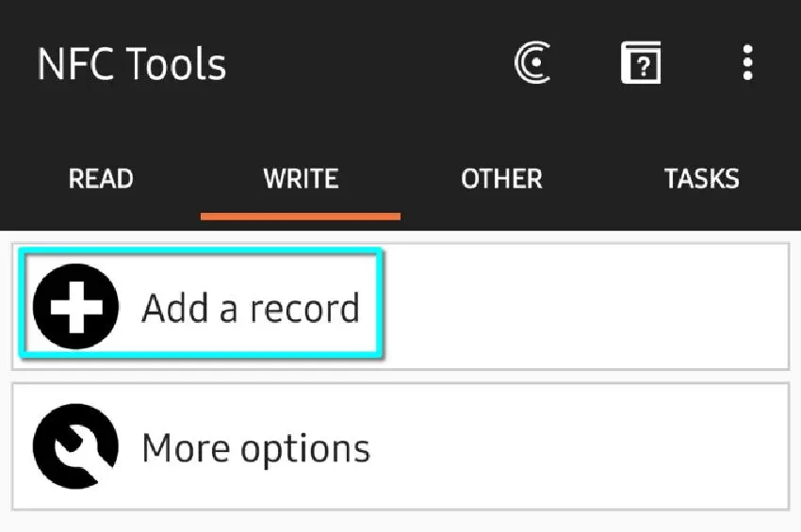The image size is (801, 532).
Task: Open the question mark help icon
Action: pyautogui.click(x=641, y=64)
